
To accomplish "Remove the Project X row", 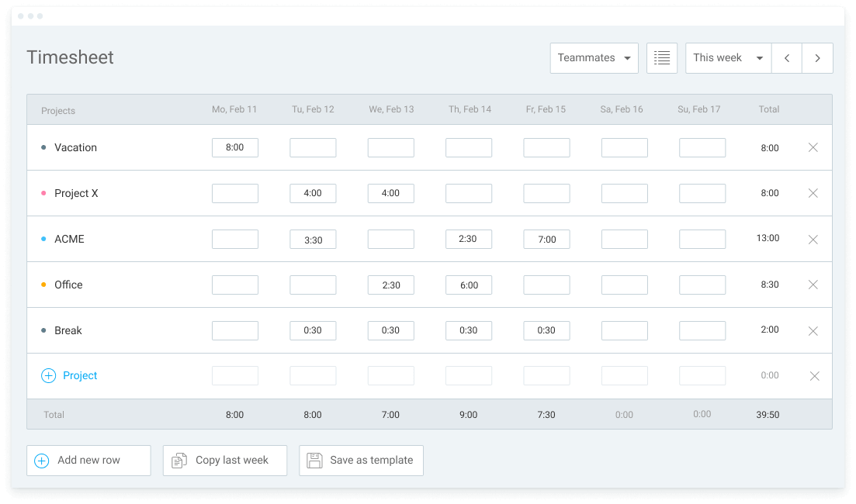I will pos(813,193).
